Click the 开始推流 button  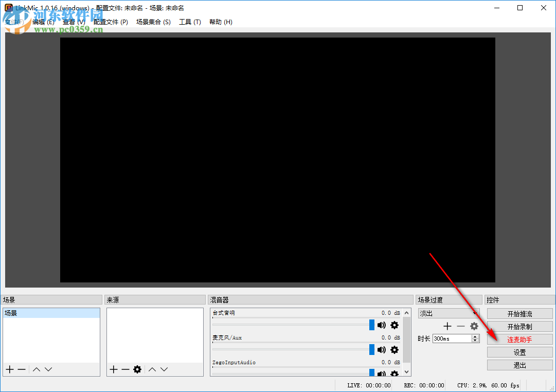pyautogui.click(x=520, y=314)
